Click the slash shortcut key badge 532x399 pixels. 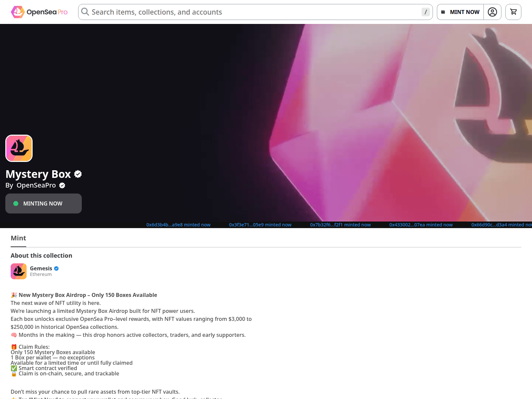pyautogui.click(x=426, y=12)
